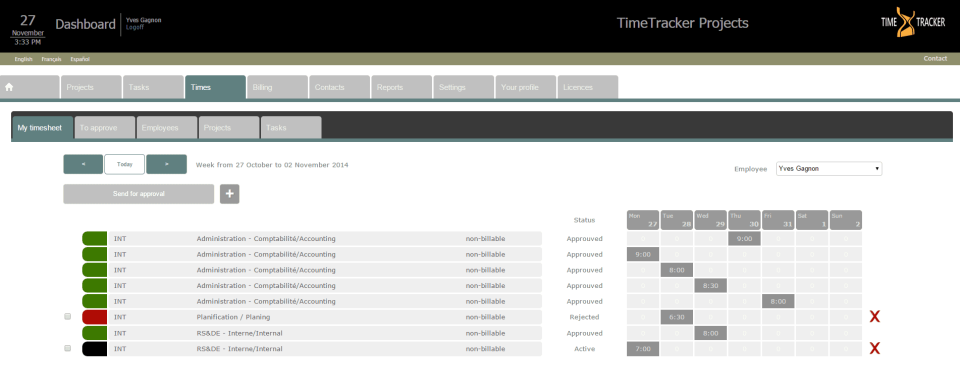Viewport: 960px width, 383px height.
Task: Click the 6:30 Tuesday time cell
Action: click(x=677, y=317)
